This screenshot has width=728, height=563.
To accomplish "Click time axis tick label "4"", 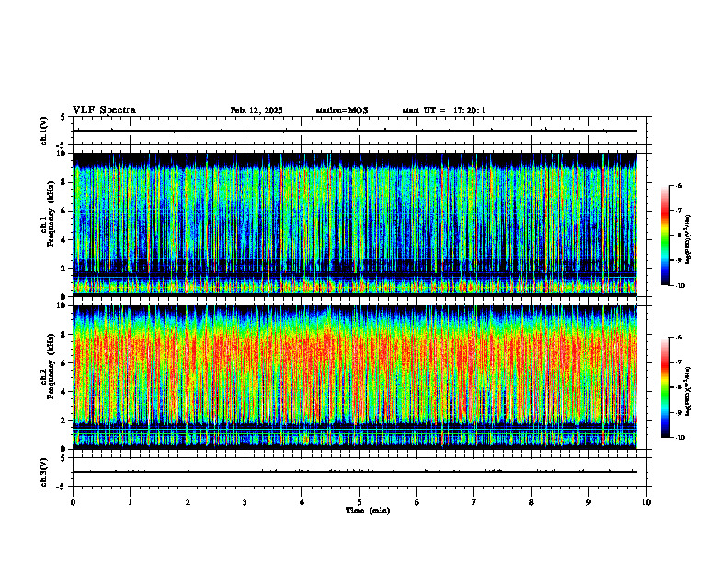I will point(301,502).
